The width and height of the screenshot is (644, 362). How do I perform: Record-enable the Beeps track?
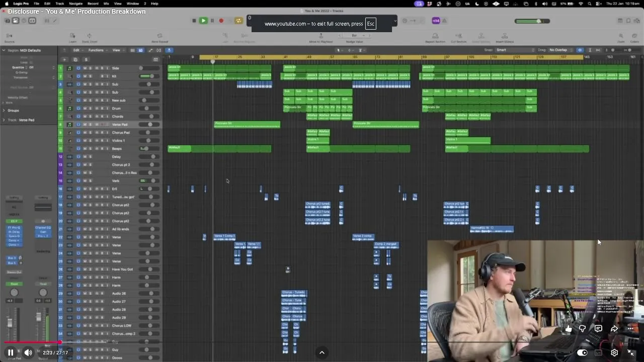102,149
